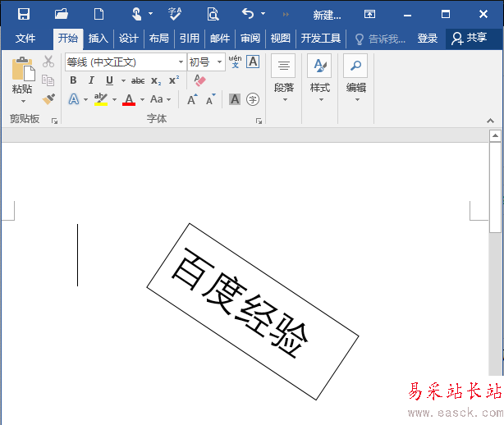
Task: Clear all formatting with the eraser icon
Action: pos(199,80)
